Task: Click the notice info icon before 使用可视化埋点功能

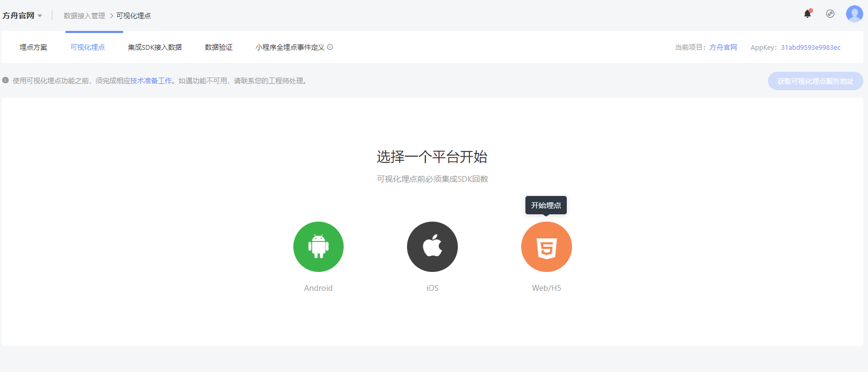Action: pyautogui.click(x=5, y=81)
